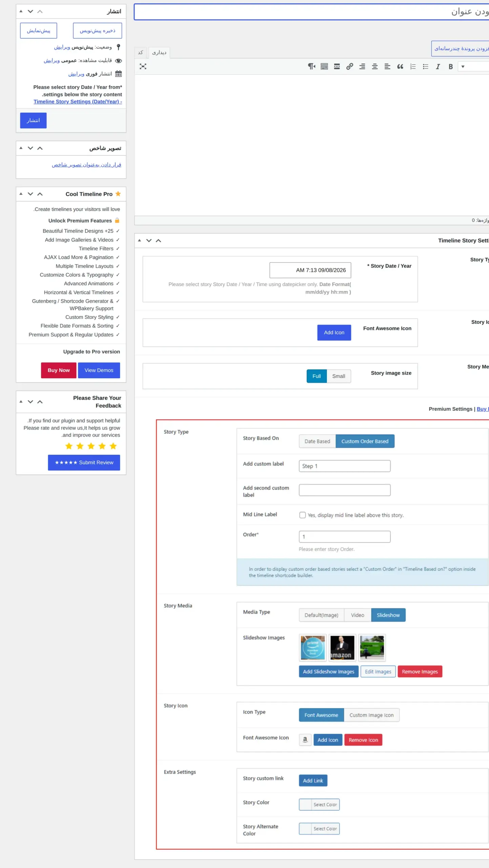This screenshot has width=489, height=868.
Task: Switch to the visual editor tab
Action: (159, 53)
